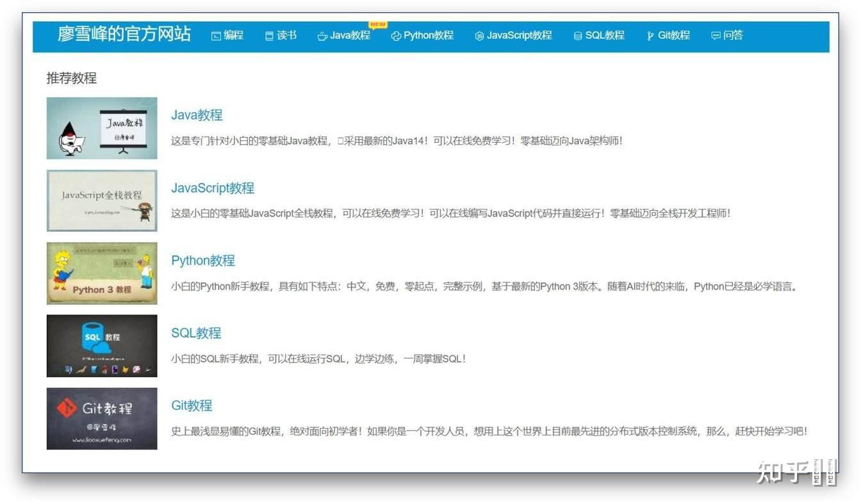The height and width of the screenshot is (504, 861).
Task: Click the 编程 (Programming) nav icon
Action: pos(215,35)
